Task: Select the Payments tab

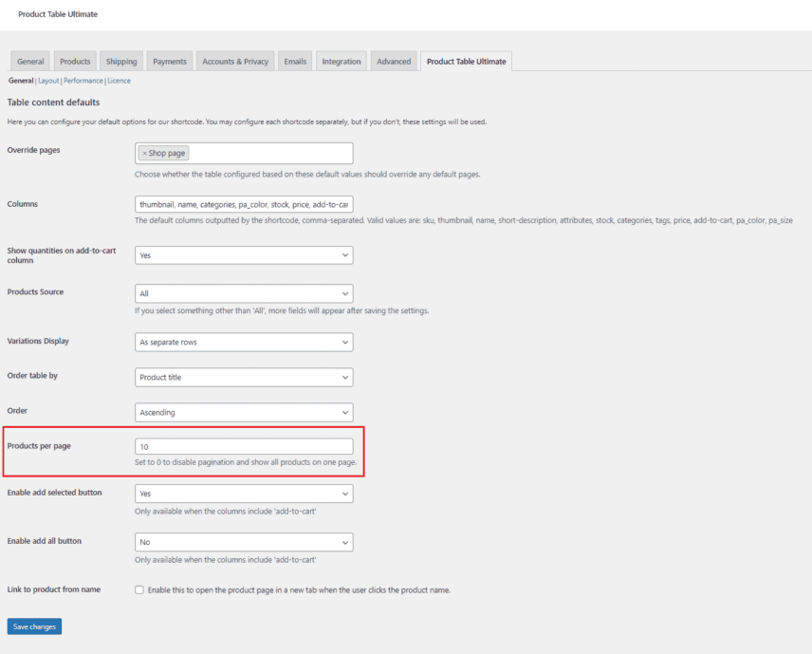Action: (x=169, y=60)
